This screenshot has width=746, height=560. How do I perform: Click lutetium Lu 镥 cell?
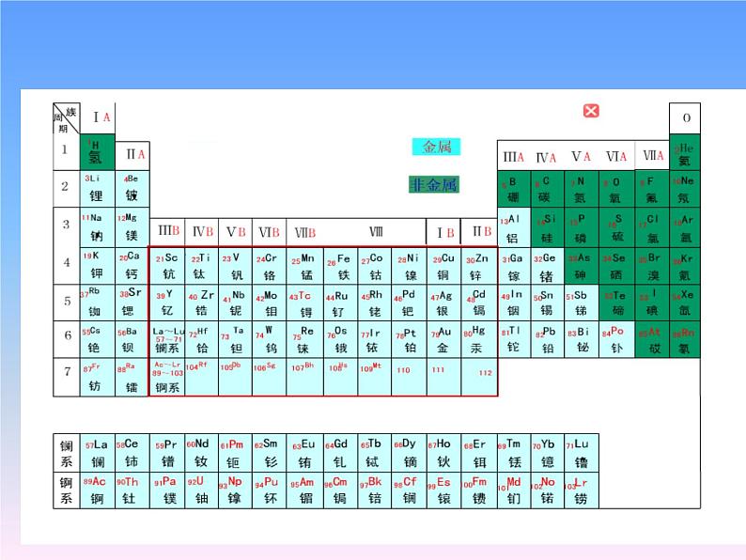[582, 453]
